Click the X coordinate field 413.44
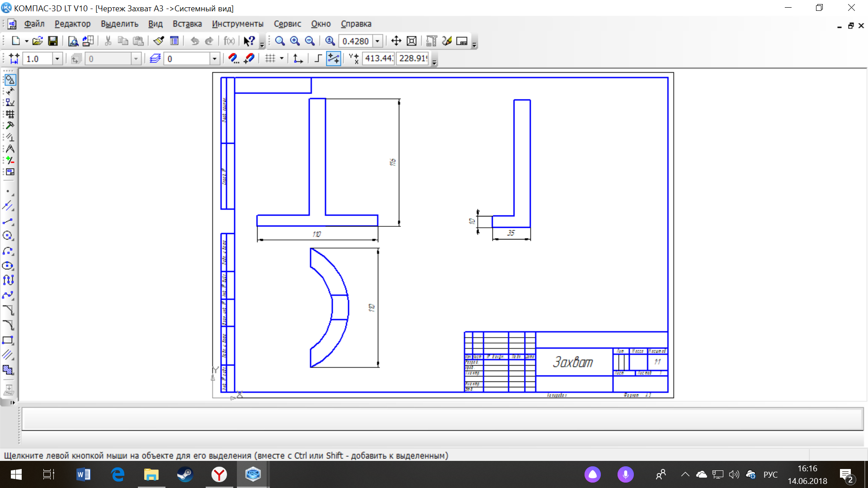 379,58
